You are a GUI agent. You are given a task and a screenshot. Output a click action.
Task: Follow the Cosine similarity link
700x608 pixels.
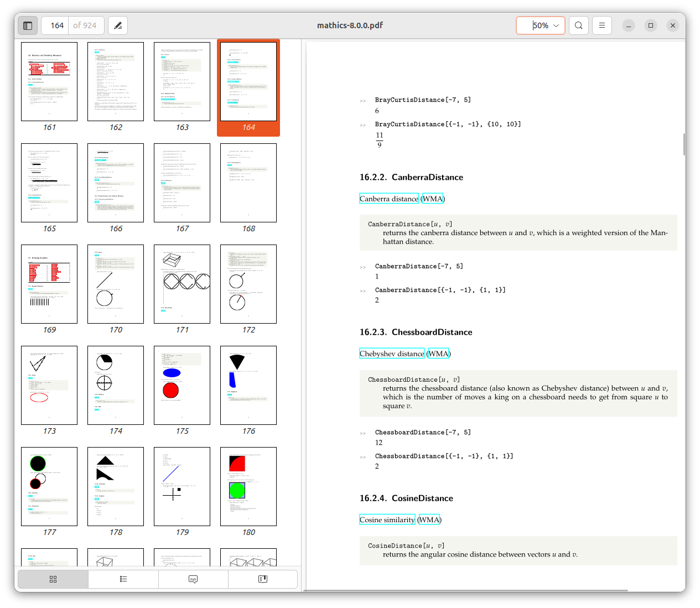coord(387,519)
